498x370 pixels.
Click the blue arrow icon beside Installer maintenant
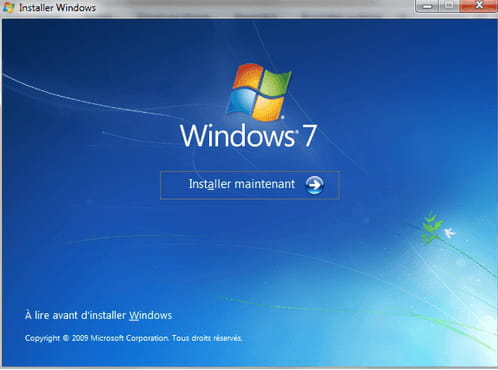314,185
